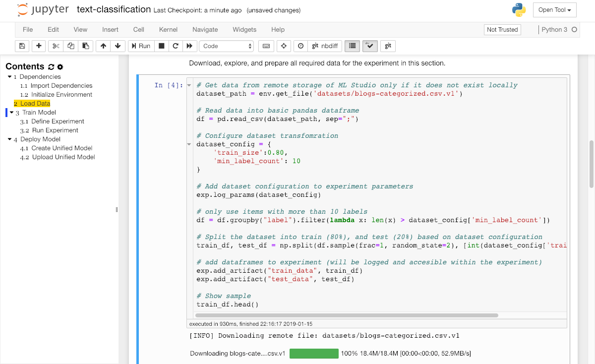The width and height of the screenshot is (595, 364).
Task: Interrupt the kernel with stop icon
Action: point(161,46)
